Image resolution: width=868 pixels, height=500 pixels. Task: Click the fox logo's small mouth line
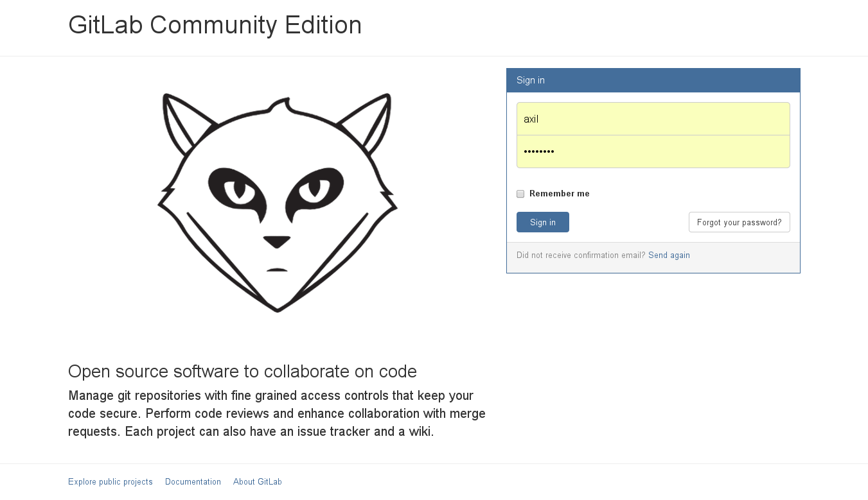point(277,270)
